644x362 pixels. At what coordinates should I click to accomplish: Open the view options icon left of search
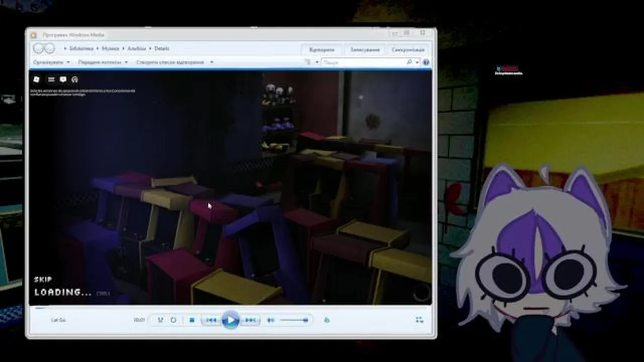(x=307, y=62)
